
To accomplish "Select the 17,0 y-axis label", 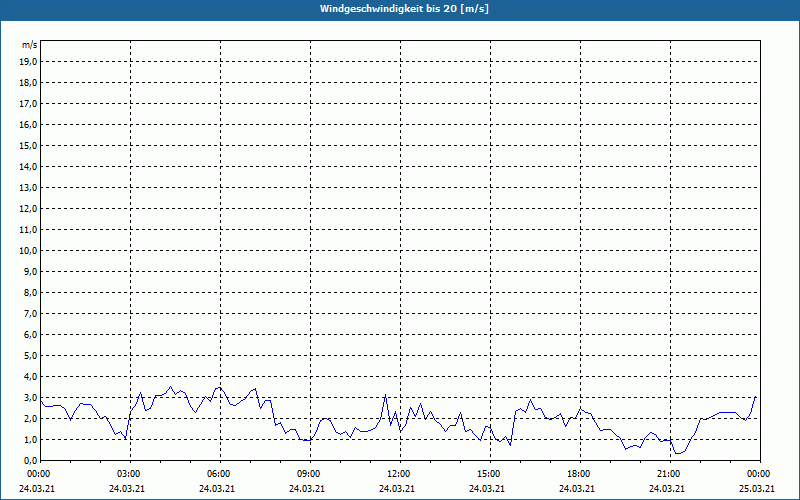I will pyautogui.click(x=29, y=104).
